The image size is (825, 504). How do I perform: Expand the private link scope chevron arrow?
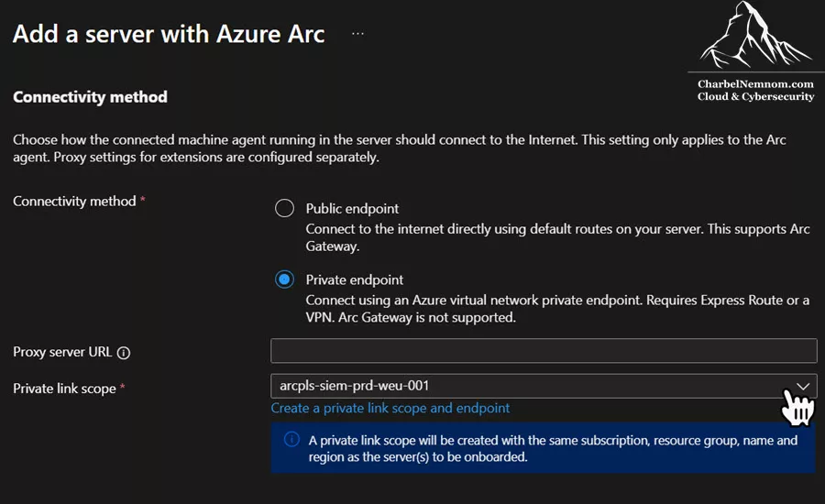click(x=802, y=386)
